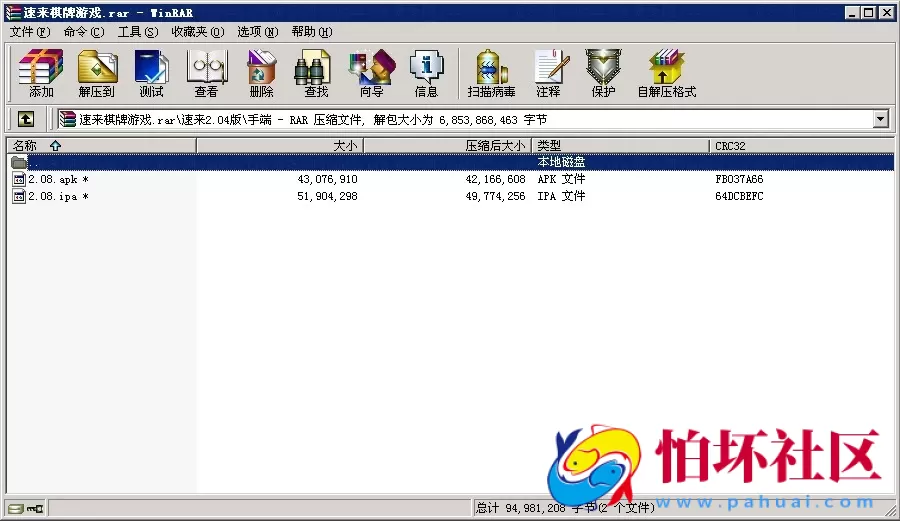Click CRC value FB037A66
Viewport: 900px width, 521px height.
739,180
